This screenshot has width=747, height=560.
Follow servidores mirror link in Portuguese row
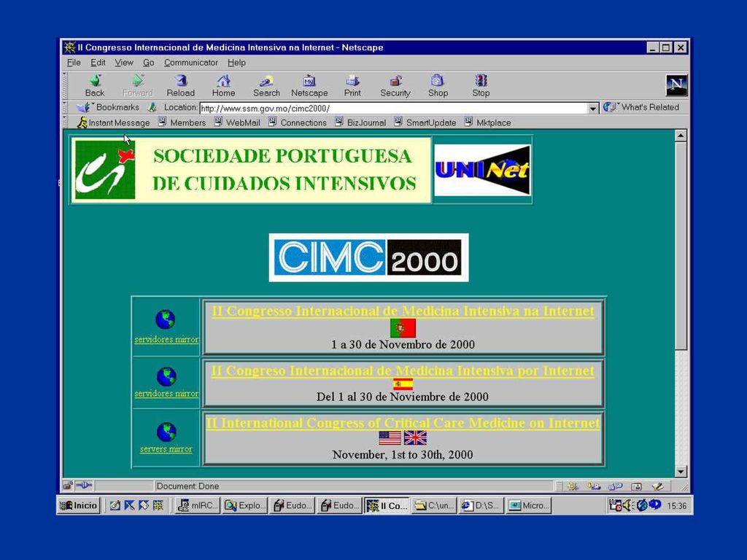166,340
